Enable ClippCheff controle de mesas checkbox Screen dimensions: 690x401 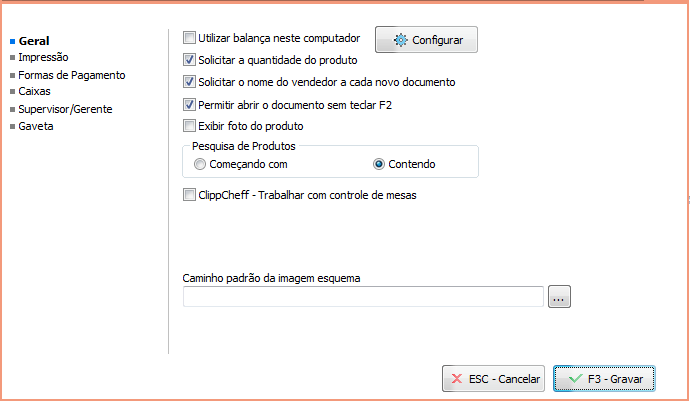[190, 195]
